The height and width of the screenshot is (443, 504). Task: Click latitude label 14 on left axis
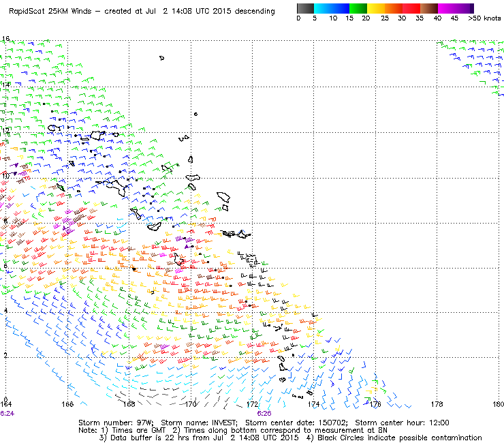5,85
